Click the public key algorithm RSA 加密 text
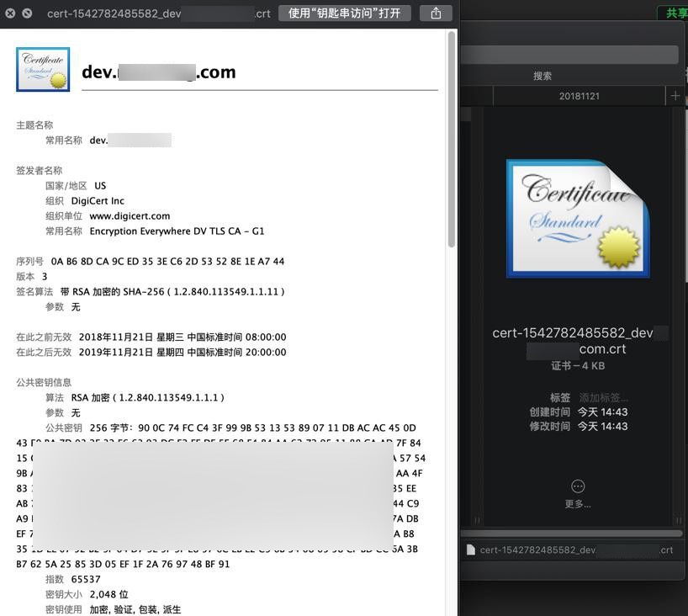 (148, 398)
